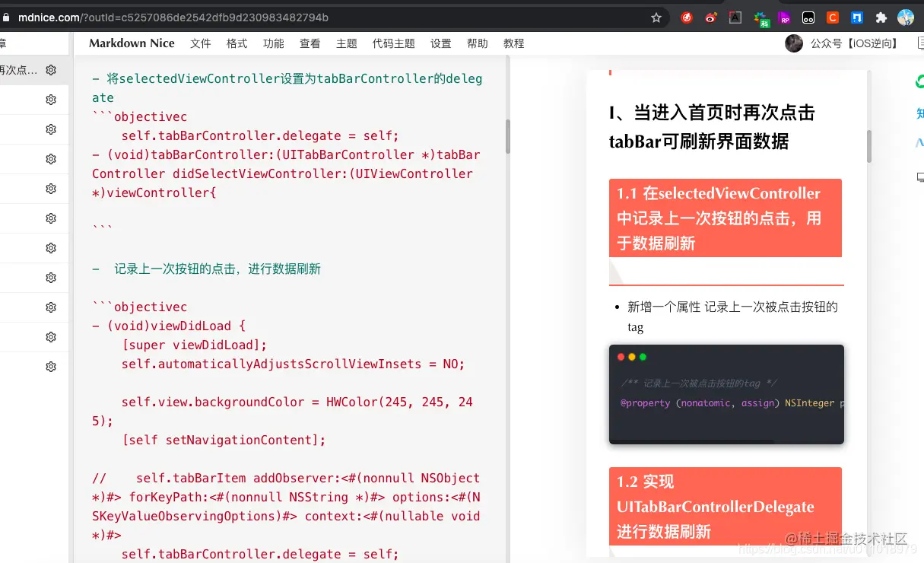Open the 格式 menu
Viewport: 924px width, 563px height.
(236, 43)
